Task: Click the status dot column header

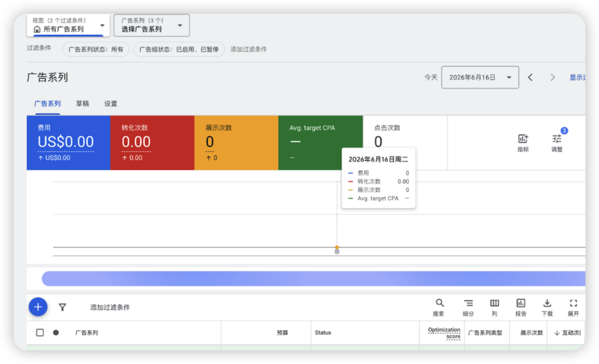Action: pos(56,333)
